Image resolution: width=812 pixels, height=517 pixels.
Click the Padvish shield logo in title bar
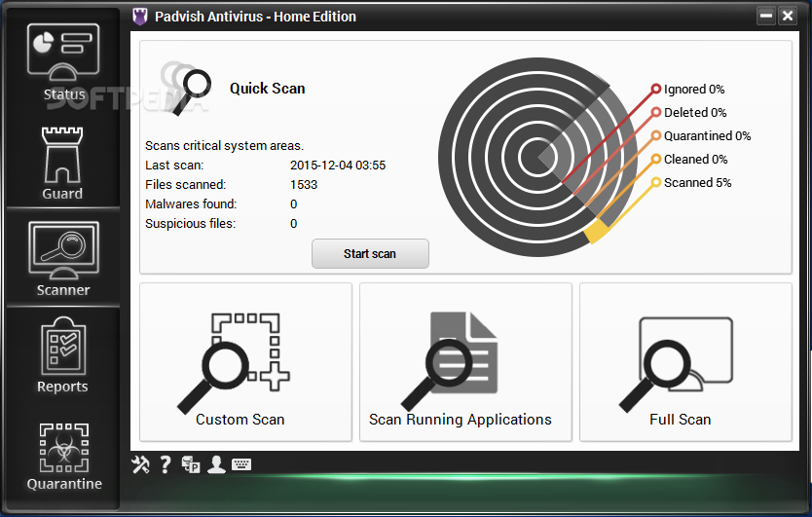click(140, 17)
